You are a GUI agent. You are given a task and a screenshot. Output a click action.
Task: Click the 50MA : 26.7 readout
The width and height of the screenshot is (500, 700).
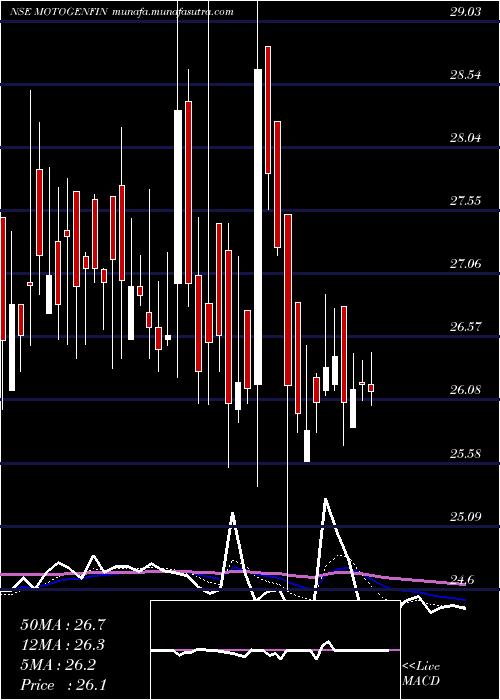click(62, 625)
